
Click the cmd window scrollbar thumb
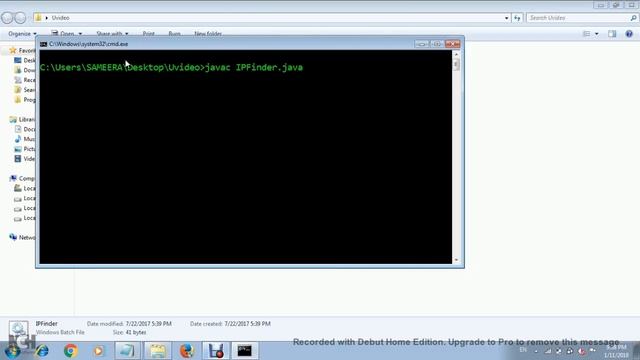click(456, 64)
